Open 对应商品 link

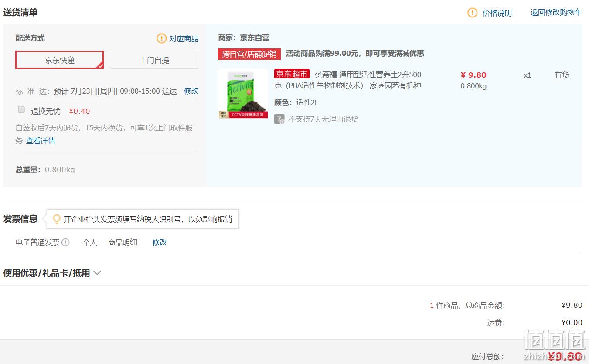click(184, 39)
